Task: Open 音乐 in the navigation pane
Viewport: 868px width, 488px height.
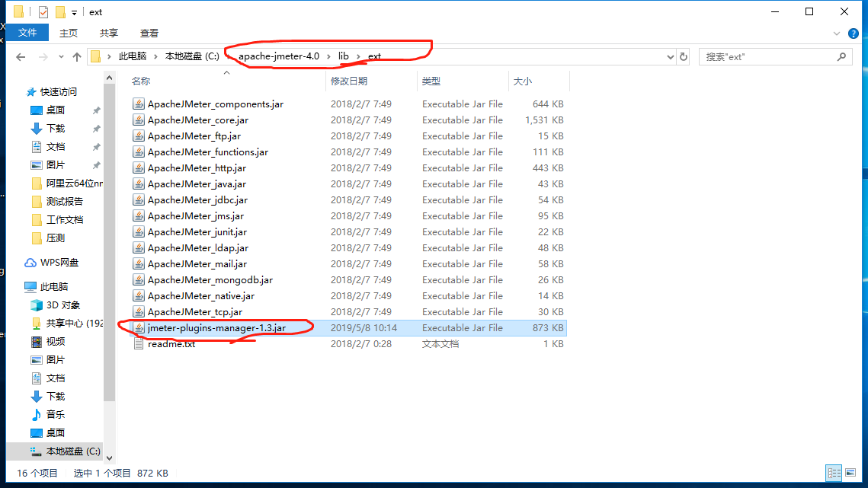Action: point(56,414)
